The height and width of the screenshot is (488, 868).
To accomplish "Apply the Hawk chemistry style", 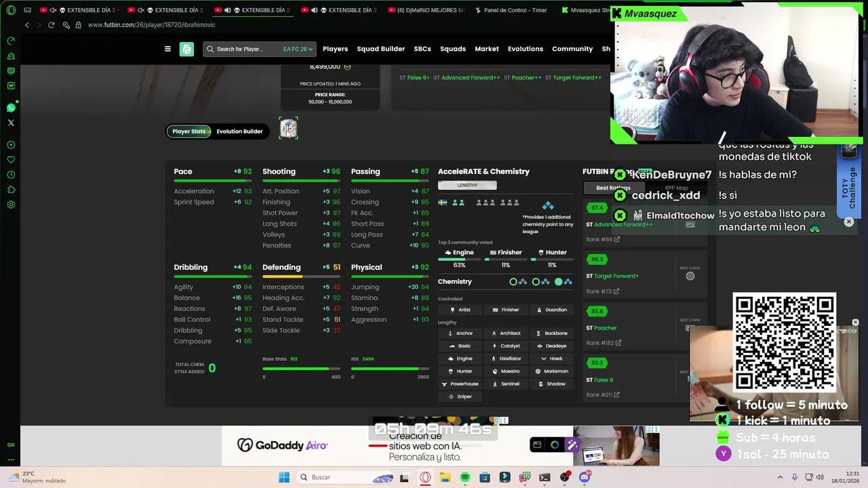I will pyautogui.click(x=551, y=359).
